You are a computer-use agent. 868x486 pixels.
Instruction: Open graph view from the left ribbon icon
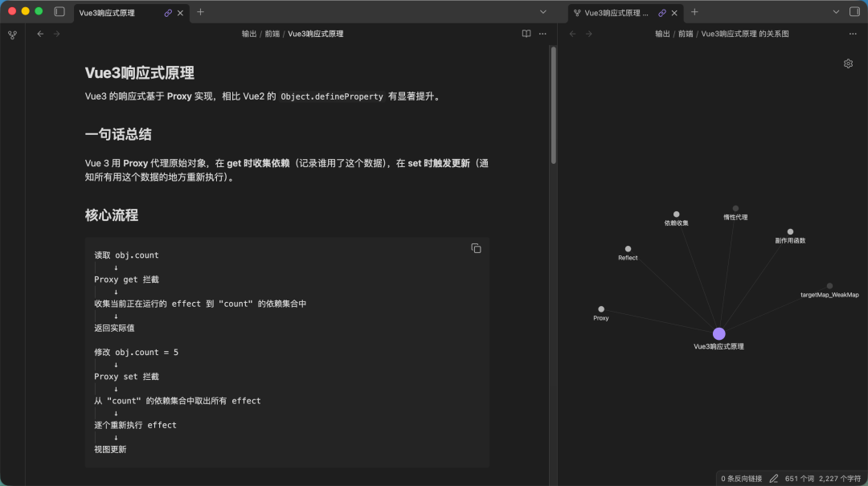click(12, 35)
